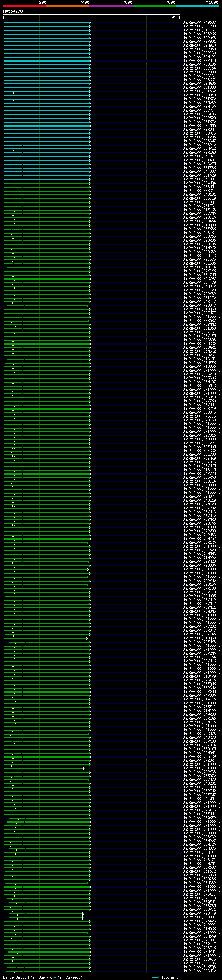Select the UniRef100_B9H9L0 label
This screenshot has width=222, height=980.
[x=199, y=45]
